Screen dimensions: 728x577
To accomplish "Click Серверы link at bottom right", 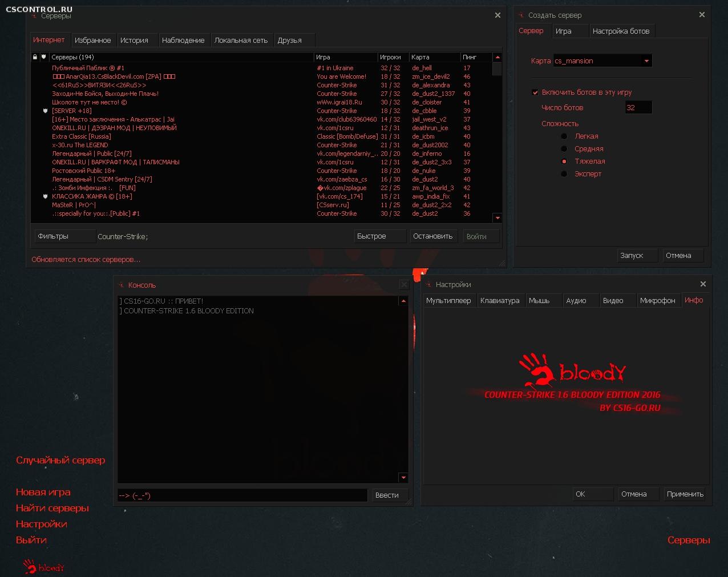I will pos(689,540).
